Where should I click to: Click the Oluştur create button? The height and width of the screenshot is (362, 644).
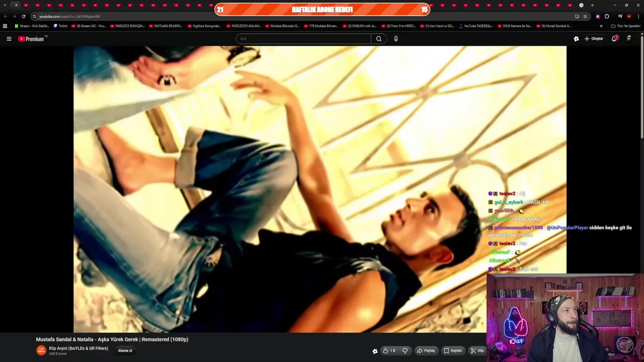point(594,39)
